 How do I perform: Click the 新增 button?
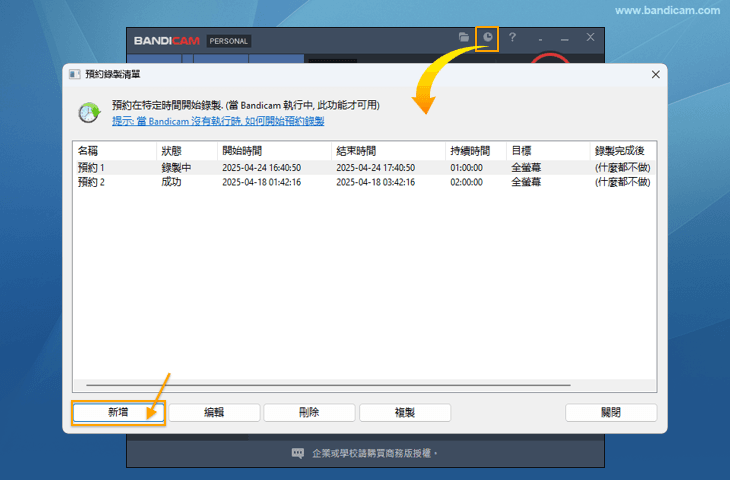point(118,412)
